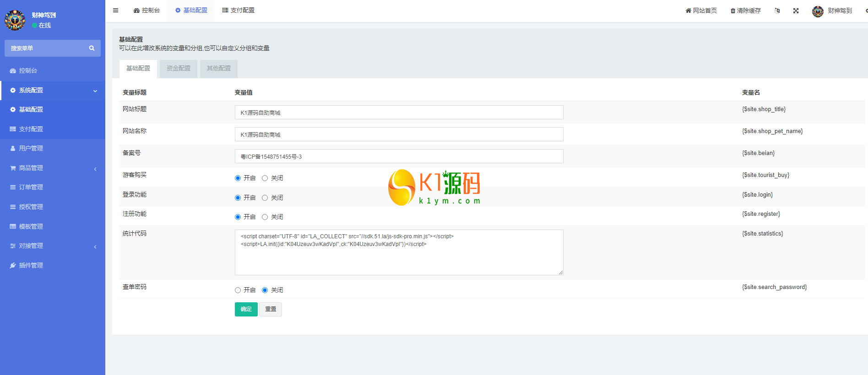The image size is (868, 375).
Task: Click the {$site.tourist_buy} variable name
Action: coord(765,175)
